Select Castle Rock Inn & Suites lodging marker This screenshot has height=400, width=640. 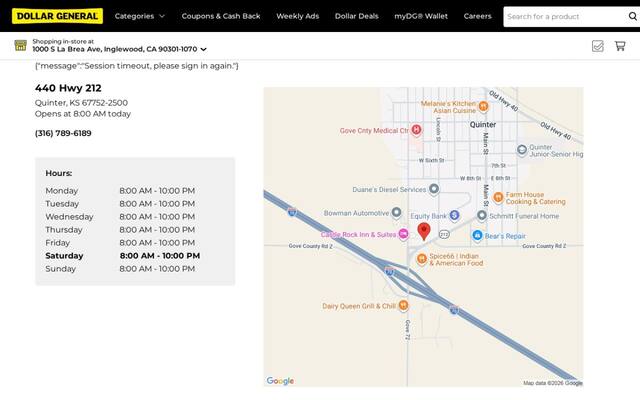(403, 234)
